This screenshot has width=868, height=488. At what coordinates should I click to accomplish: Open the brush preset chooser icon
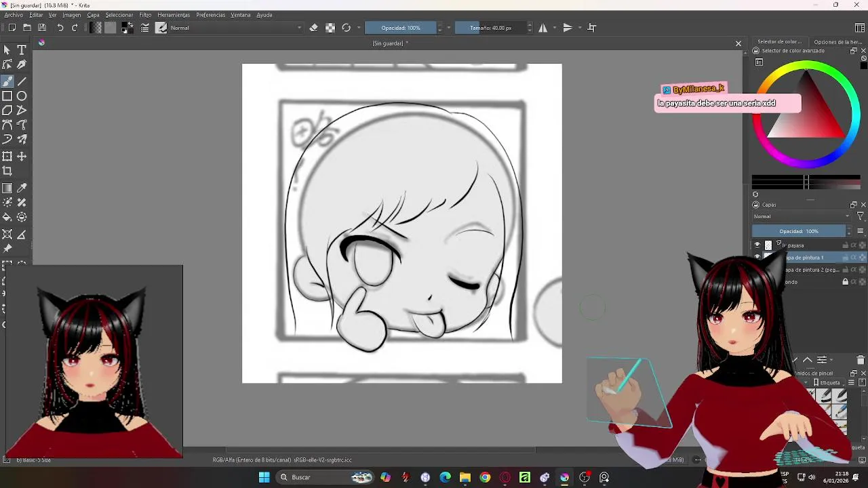click(161, 28)
